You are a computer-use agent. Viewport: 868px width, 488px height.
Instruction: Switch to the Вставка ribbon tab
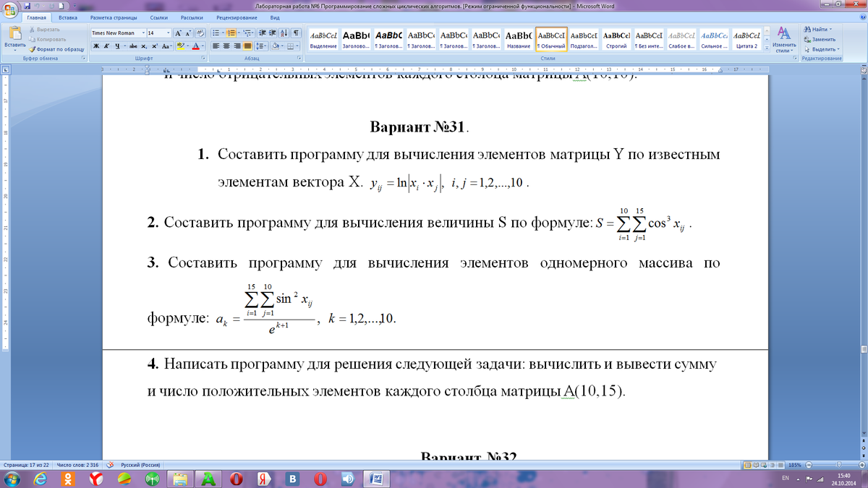click(x=68, y=16)
